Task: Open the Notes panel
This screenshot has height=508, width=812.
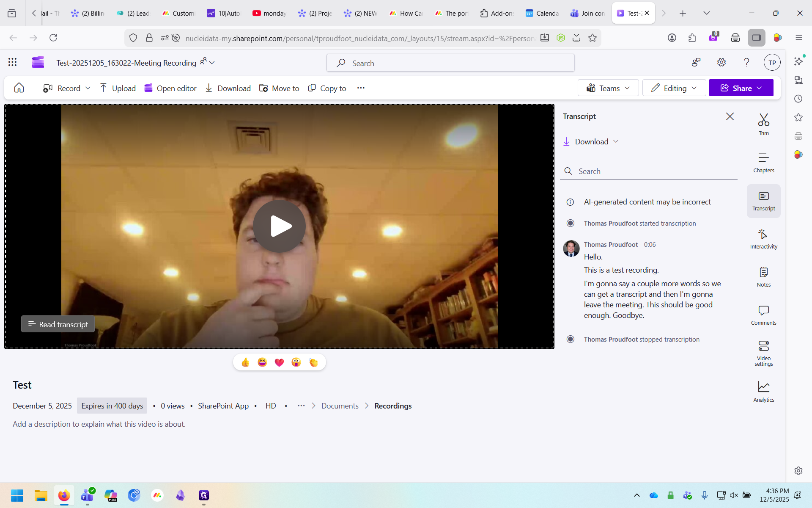Action: [x=763, y=277]
